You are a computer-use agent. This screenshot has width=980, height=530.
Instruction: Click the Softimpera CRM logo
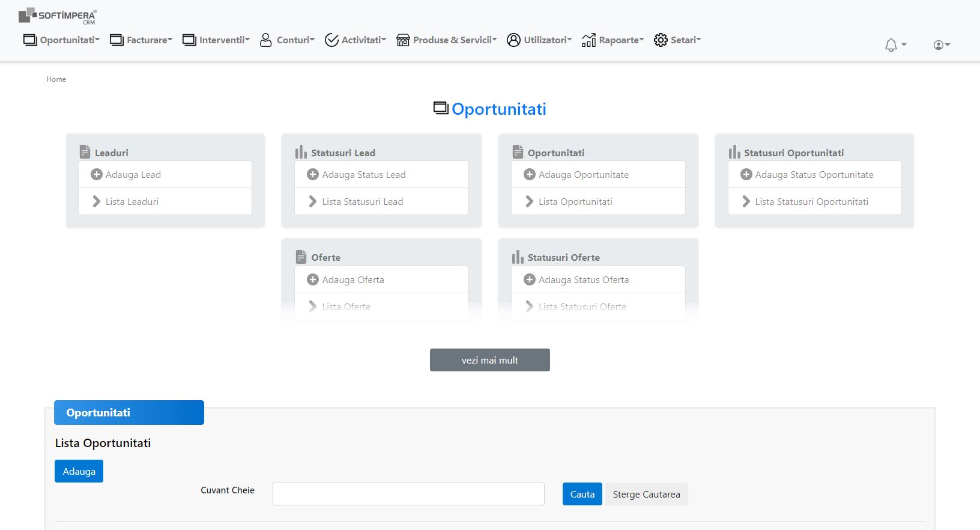57,16
